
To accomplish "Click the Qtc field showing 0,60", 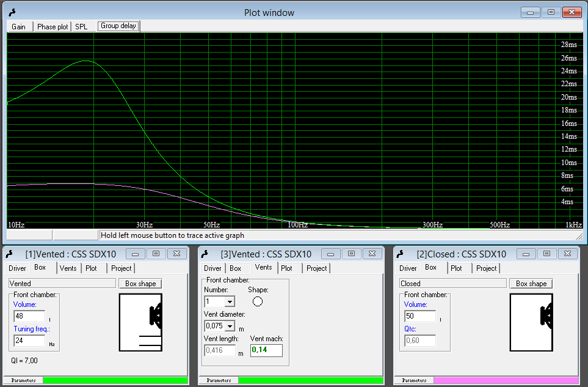I will click(420, 341).
